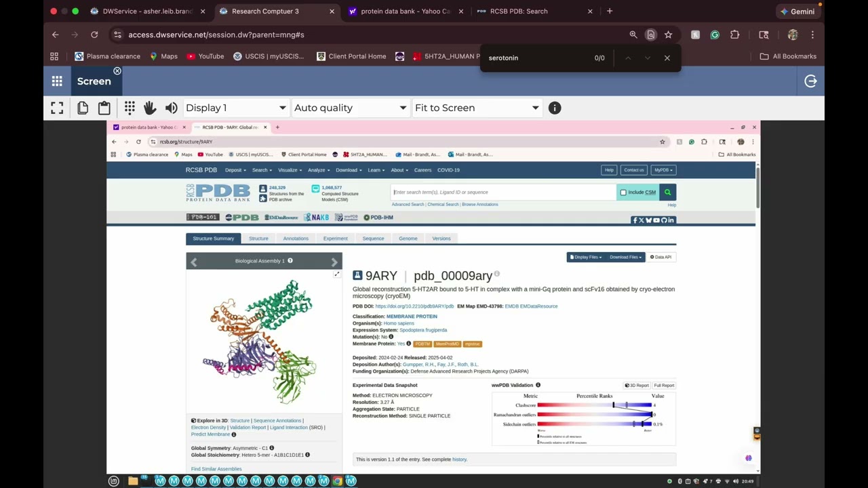Click the PDB-101 logo
Screen dimensions: 868x488
click(203, 218)
